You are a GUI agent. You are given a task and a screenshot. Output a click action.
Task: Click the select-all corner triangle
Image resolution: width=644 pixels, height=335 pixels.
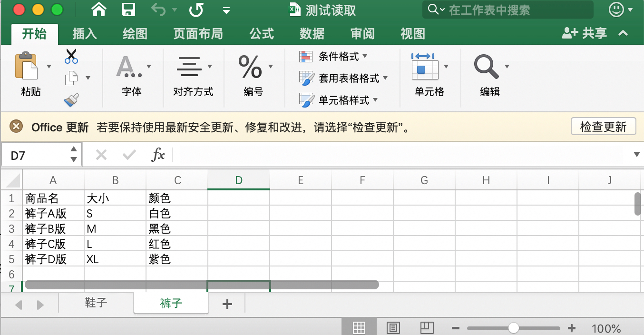[12, 180]
